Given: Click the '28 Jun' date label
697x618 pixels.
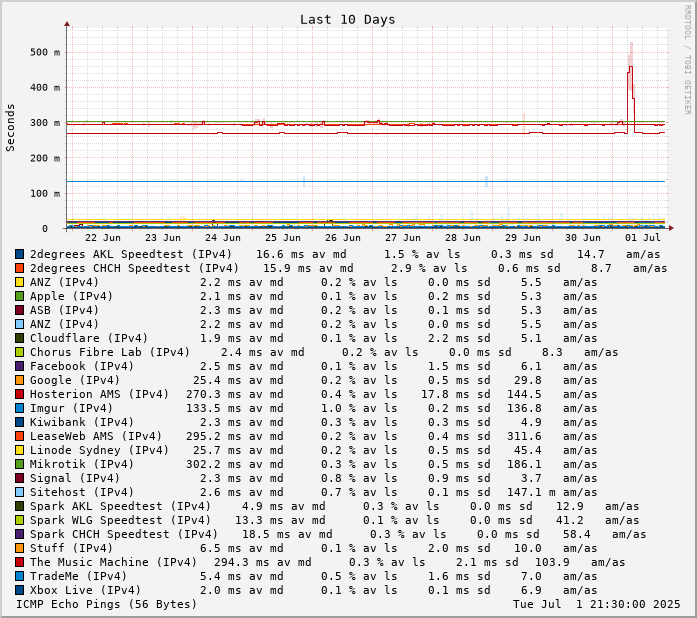Looking at the screenshot, I should [x=463, y=238].
